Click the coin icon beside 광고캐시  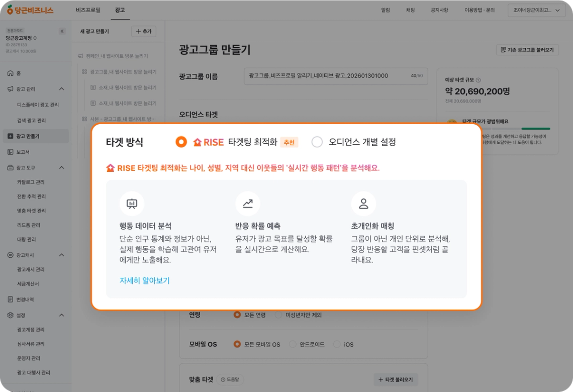(x=10, y=255)
